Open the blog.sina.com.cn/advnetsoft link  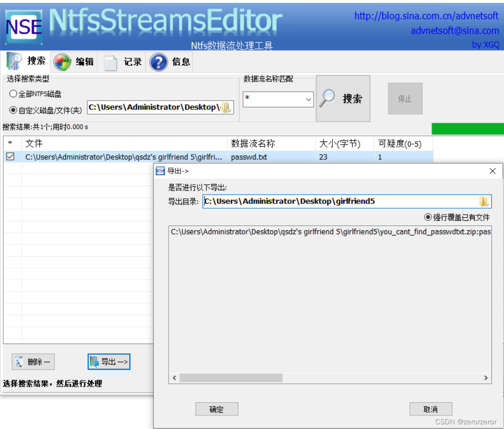pos(426,16)
